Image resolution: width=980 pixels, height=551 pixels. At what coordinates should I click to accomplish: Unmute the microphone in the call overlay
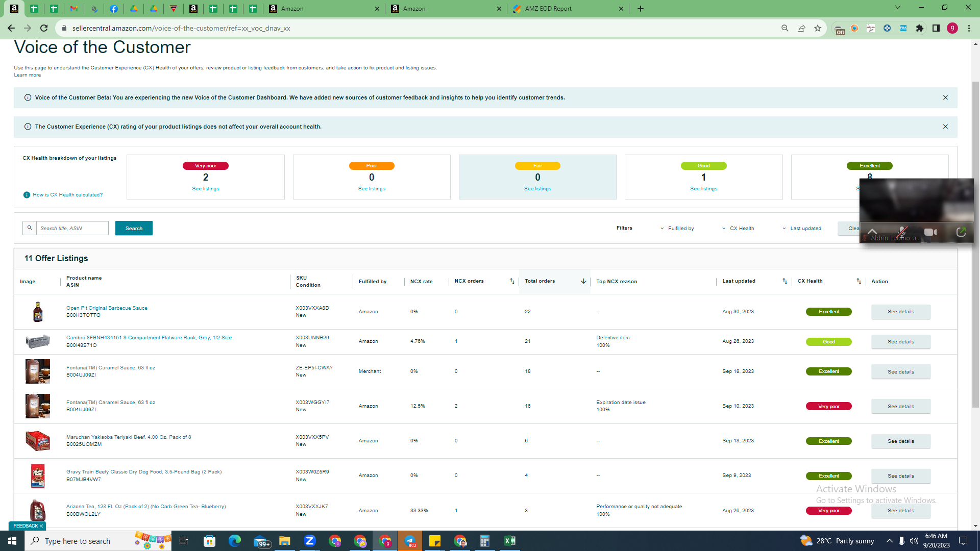(x=902, y=232)
